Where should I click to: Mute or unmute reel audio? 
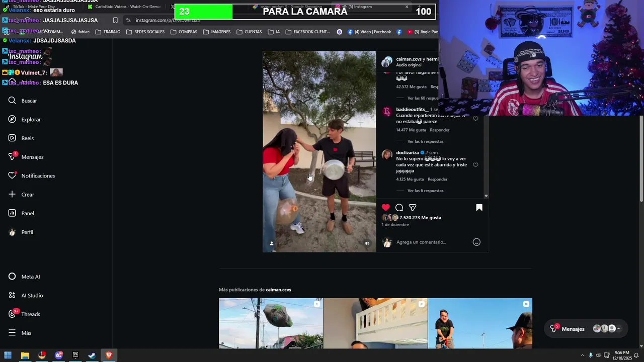[x=367, y=243]
